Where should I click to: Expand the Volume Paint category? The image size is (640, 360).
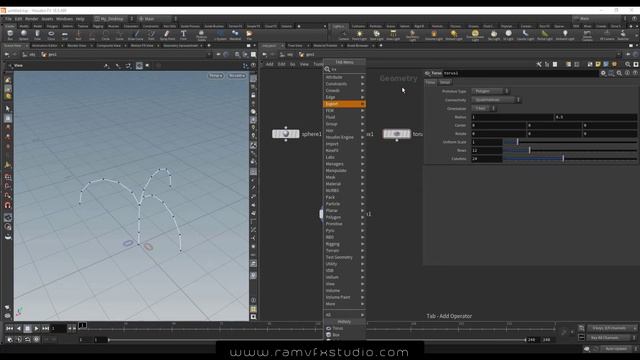pyautogui.click(x=344, y=297)
